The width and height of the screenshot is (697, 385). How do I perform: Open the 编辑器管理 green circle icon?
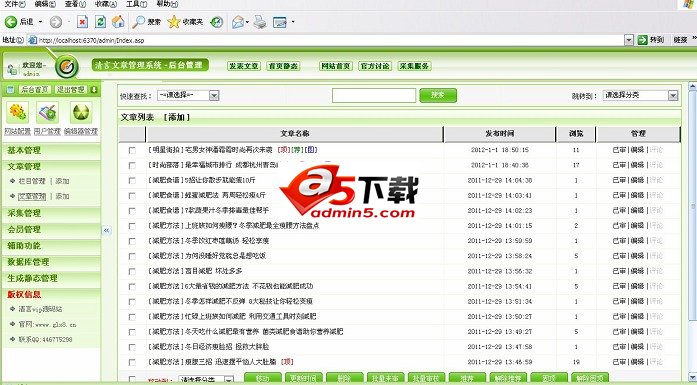[81, 112]
